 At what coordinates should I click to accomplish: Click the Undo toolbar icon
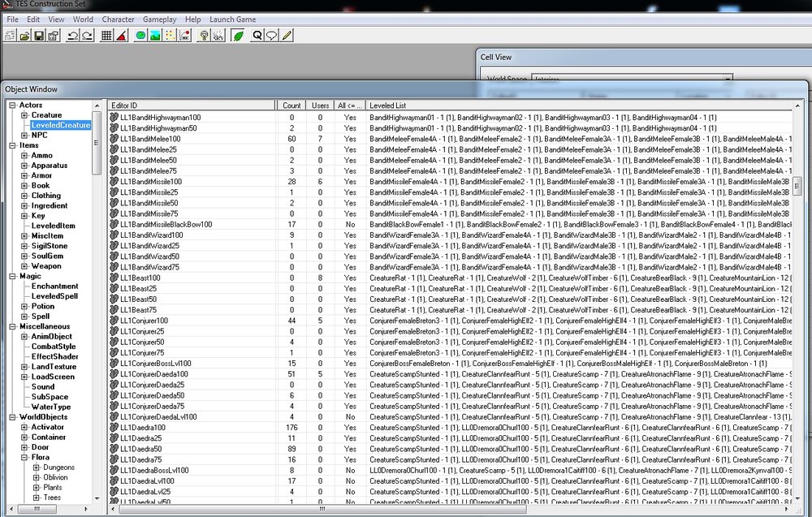pyautogui.click(x=73, y=36)
